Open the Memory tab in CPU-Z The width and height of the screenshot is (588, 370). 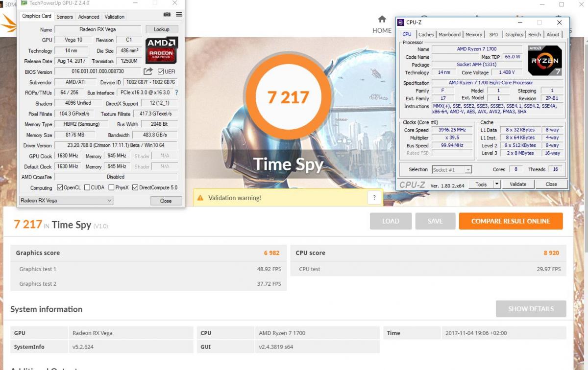474,34
